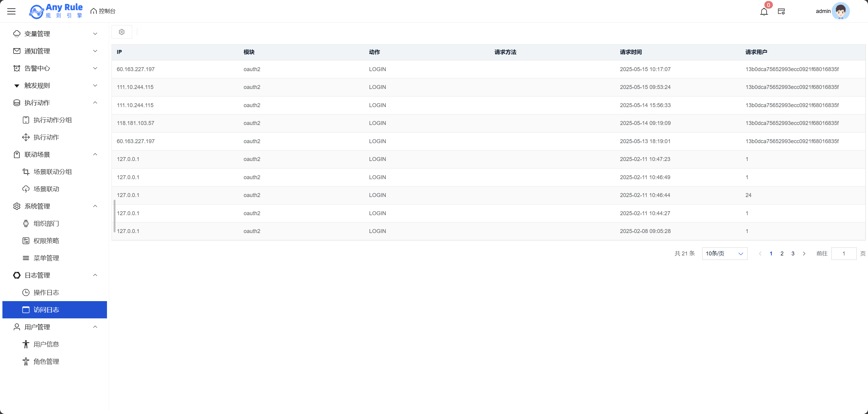Expand the 变量管理 menu chevron
The image size is (868, 414).
tap(95, 34)
